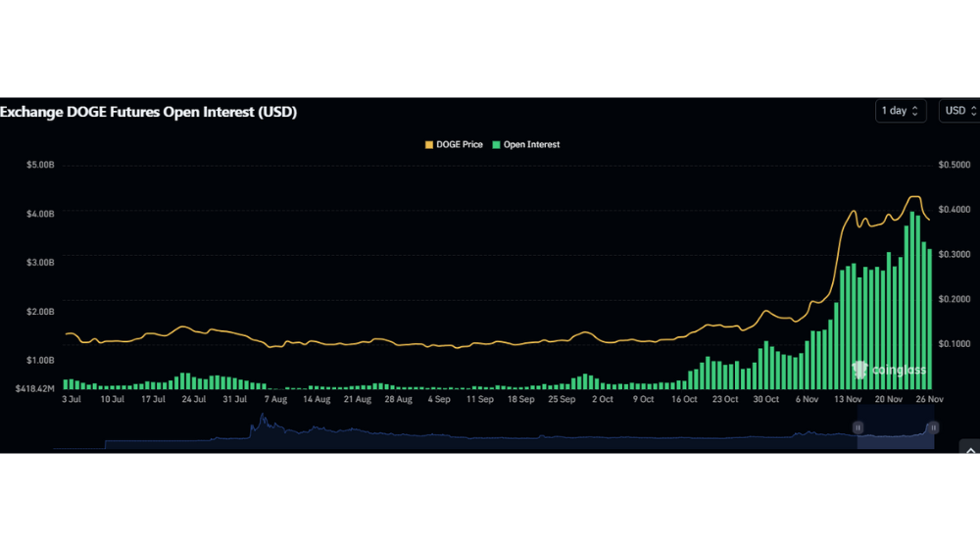This screenshot has width=980, height=551.
Task: Click the 26 Nov date label
Action: click(x=929, y=399)
